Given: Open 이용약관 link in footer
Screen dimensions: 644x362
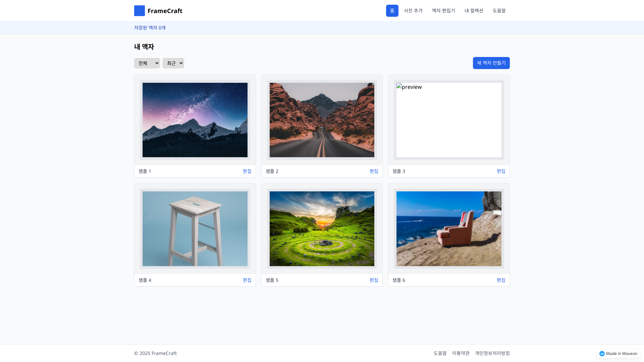Looking at the screenshot, I should coord(461,353).
